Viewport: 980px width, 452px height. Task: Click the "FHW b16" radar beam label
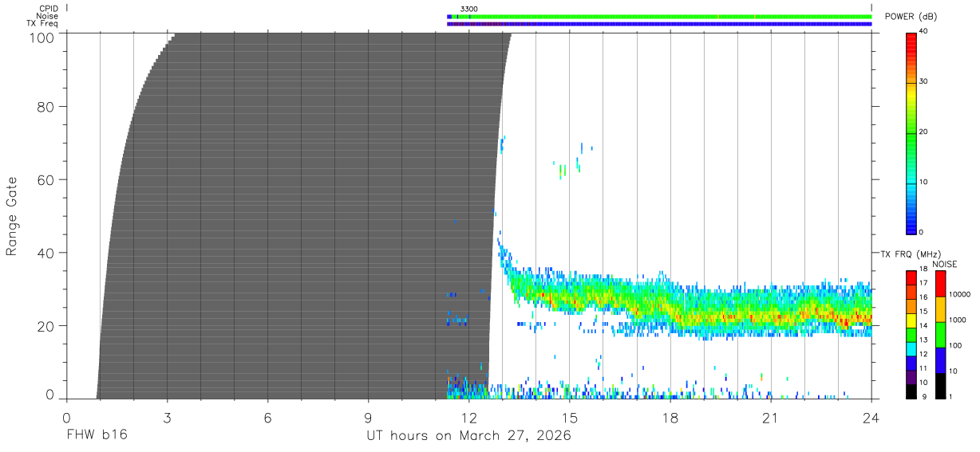point(97,435)
